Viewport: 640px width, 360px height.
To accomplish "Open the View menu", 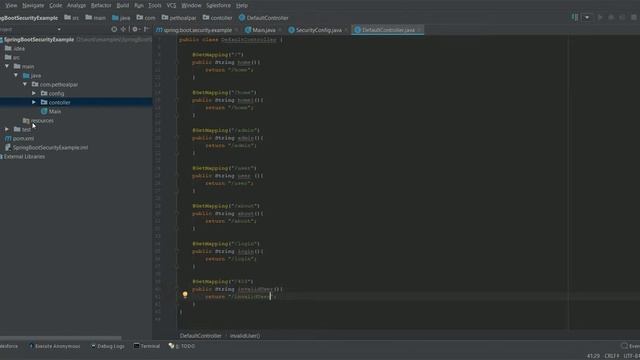I will (11, 5).
